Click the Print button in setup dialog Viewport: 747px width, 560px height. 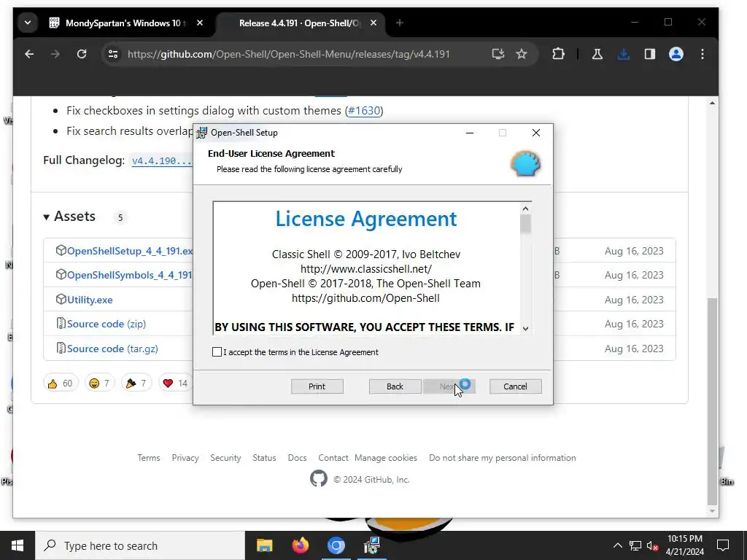click(317, 386)
